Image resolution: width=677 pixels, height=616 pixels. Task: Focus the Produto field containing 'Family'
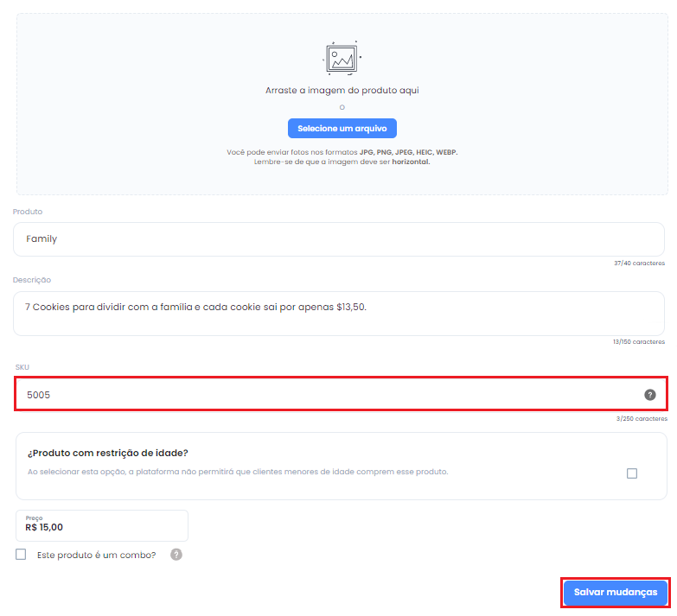tap(339, 239)
